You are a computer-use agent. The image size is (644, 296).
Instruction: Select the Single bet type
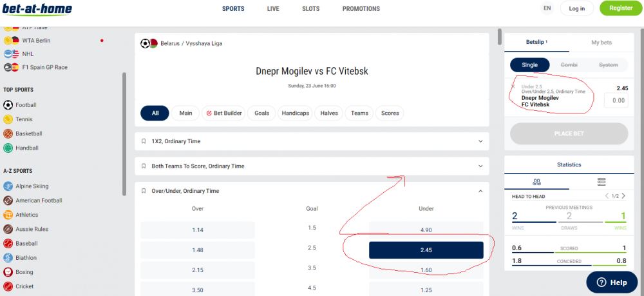[x=529, y=65]
